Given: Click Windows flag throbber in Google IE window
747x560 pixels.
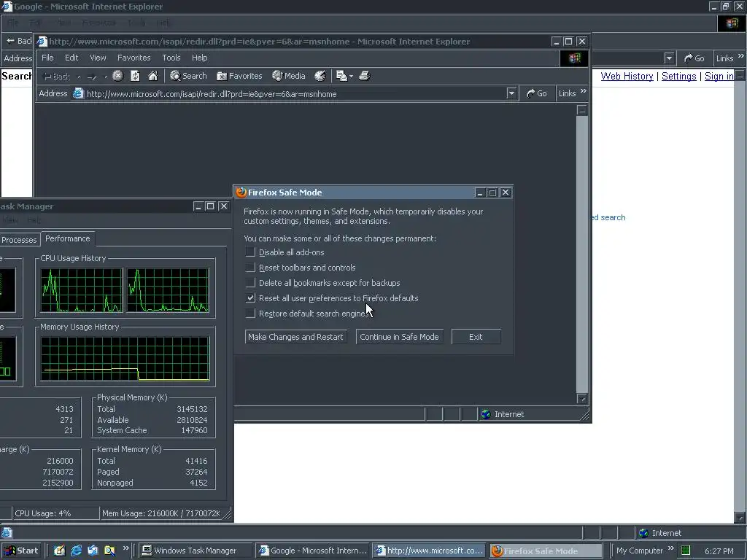Looking at the screenshot, I should point(731,23).
